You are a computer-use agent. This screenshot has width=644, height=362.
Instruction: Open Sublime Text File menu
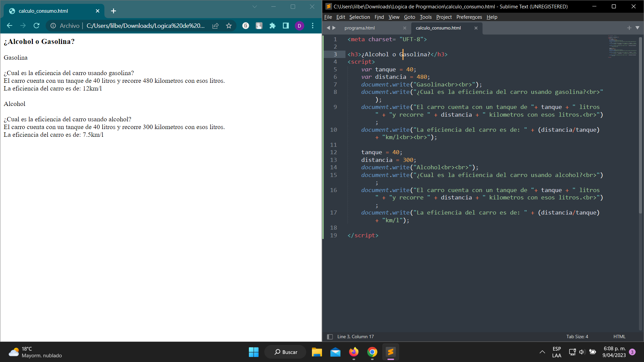click(x=328, y=17)
